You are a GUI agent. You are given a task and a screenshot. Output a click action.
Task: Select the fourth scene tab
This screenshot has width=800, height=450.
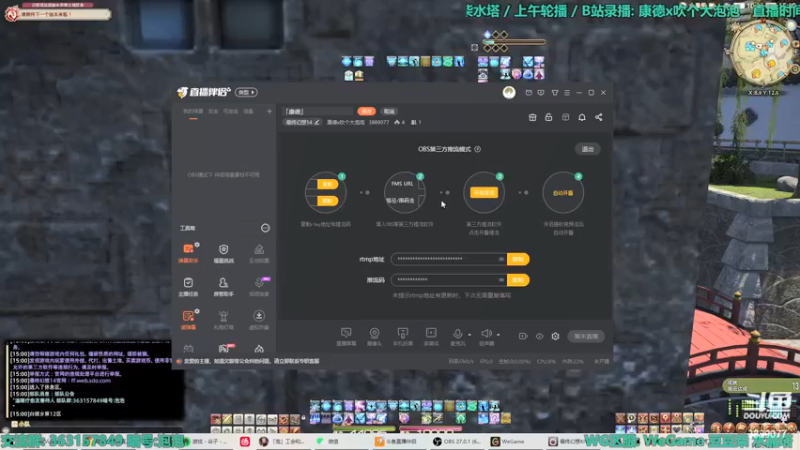(248, 112)
